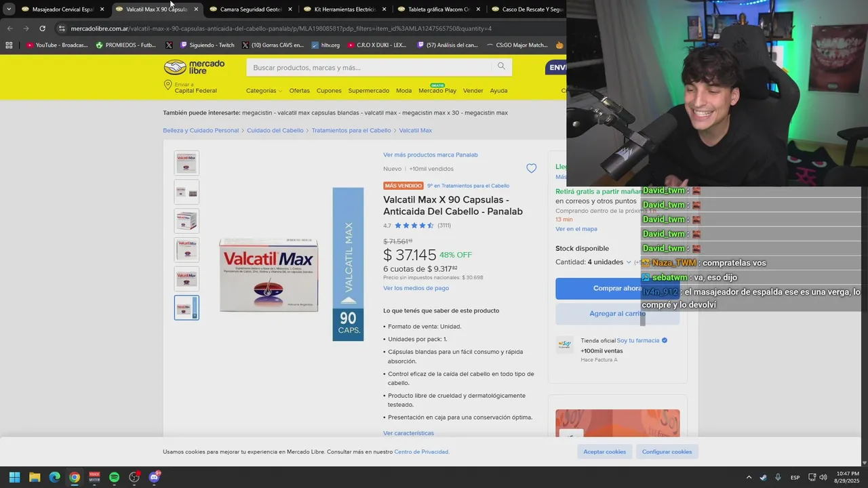This screenshot has height=488, width=868.
Task: Open the X icon bookmark beside PROMIEDOS
Action: coord(169,45)
